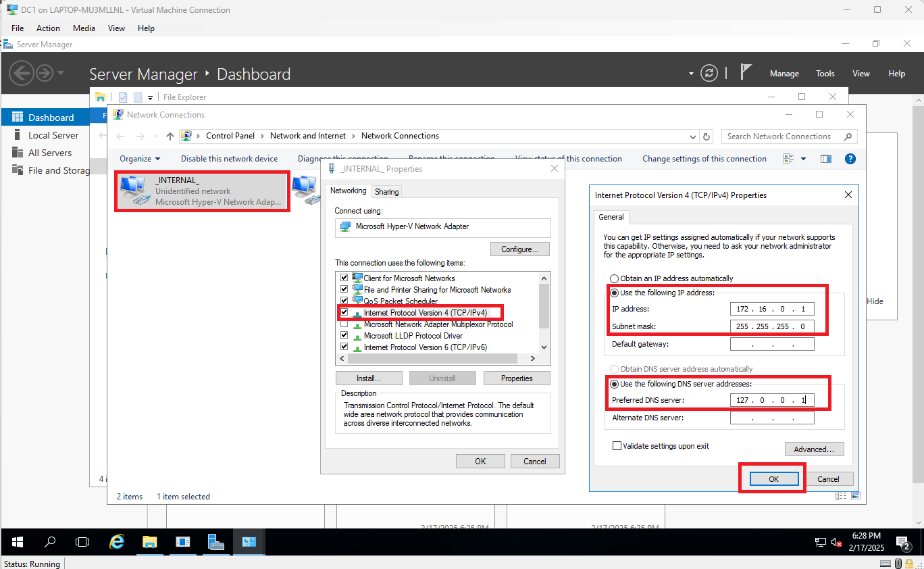Screen dimensions: 924x569
Task: Select Obtain an IP address automatically
Action: (614, 278)
